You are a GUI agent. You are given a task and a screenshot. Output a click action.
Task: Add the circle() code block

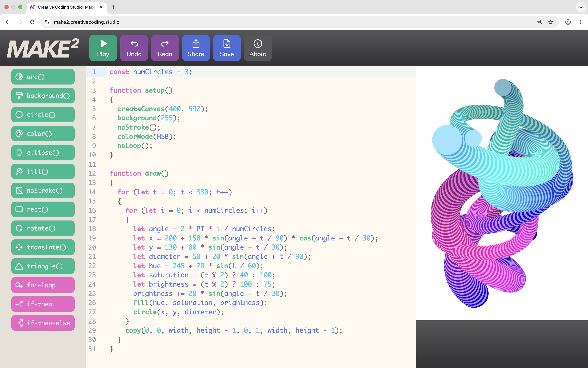coord(43,115)
